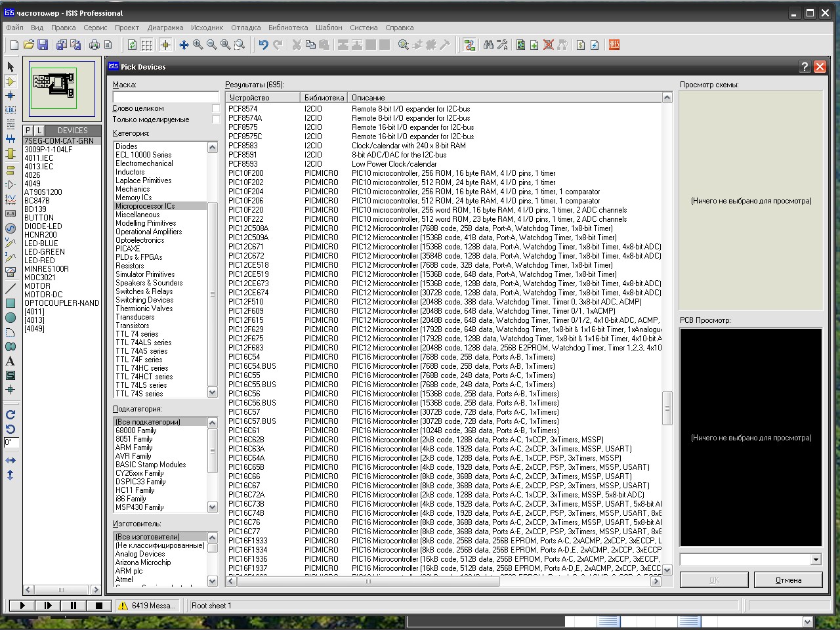Screen dimensions: 840x630
Task: Click the 'Устройство' column header
Action: point(262,98)
